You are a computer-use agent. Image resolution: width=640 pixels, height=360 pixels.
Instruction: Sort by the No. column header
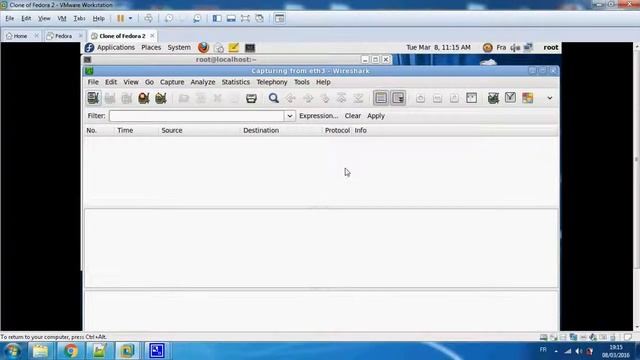(x=98, y=131)
